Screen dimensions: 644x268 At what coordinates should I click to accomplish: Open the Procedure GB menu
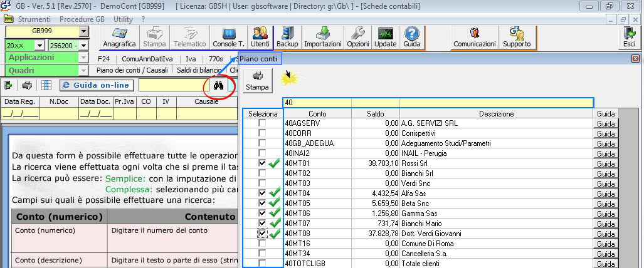tap(82, 19)
